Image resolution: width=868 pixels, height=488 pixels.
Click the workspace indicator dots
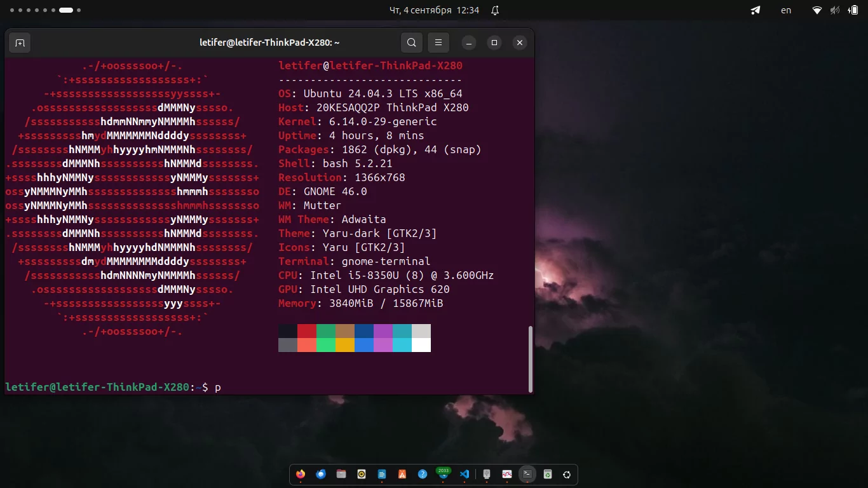point(46,10)
